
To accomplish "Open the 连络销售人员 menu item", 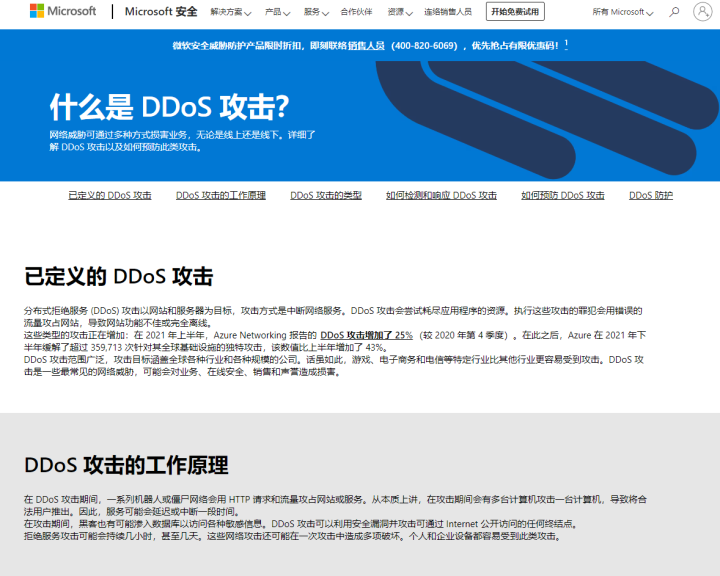I will (448, 12).
